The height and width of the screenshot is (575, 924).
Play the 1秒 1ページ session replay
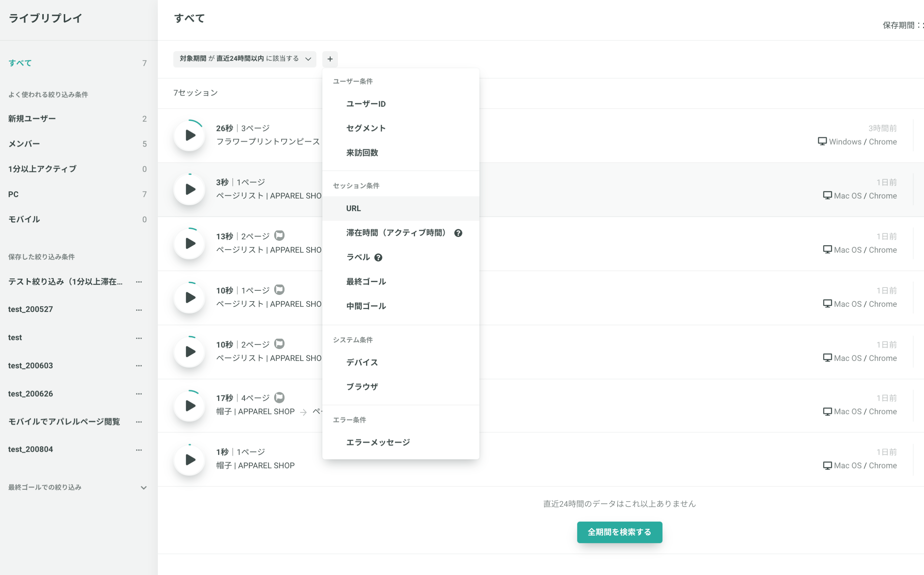(190, 459)
